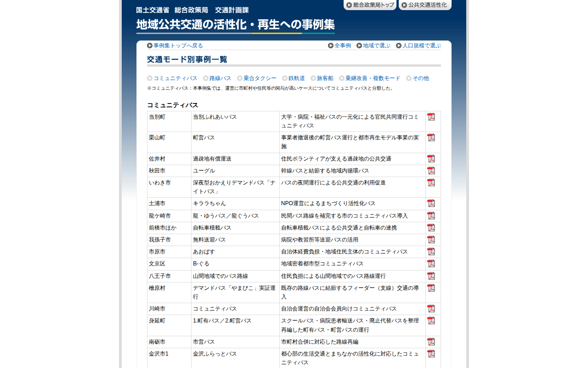The width and height of the screenshot is (588, 368).
Task: Open PDF for 前橋市ほか 自転車積載バス
Action: pyautogui.click(x=431, y=228)
